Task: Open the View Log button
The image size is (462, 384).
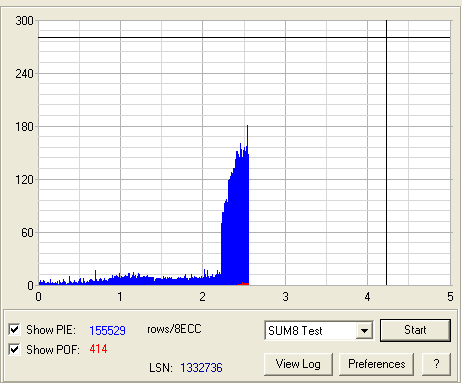Action: (298, 364)
